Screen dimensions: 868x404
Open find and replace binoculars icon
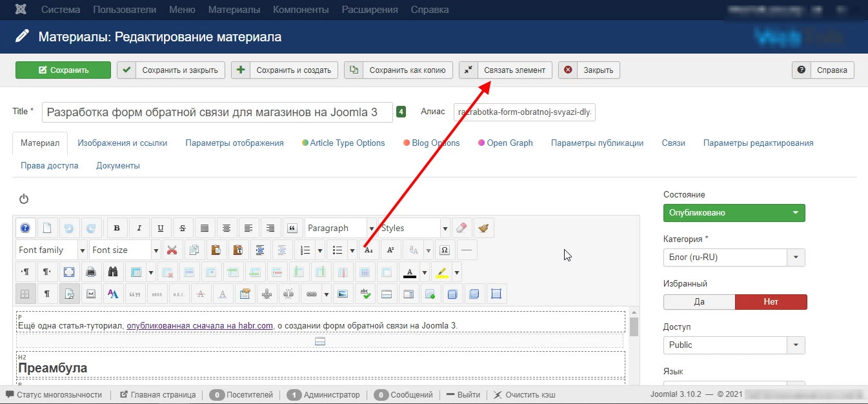[x=112, y=272]
